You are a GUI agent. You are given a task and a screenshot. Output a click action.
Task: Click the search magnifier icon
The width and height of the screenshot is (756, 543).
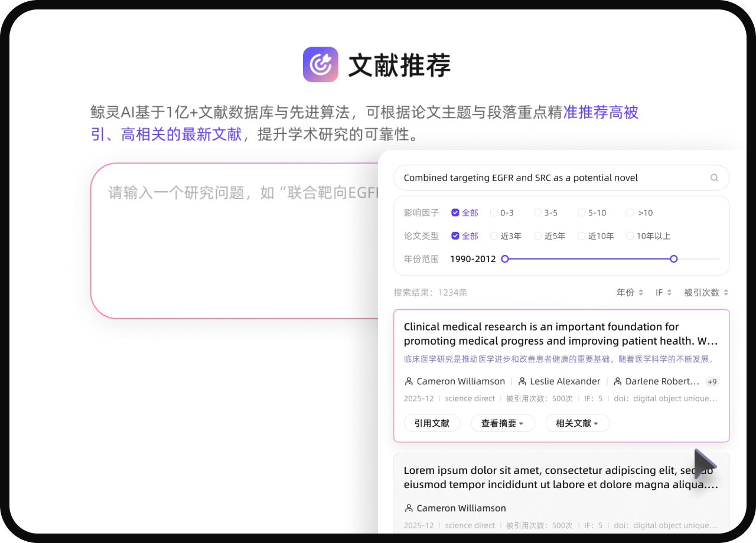[x=714, y=178]
